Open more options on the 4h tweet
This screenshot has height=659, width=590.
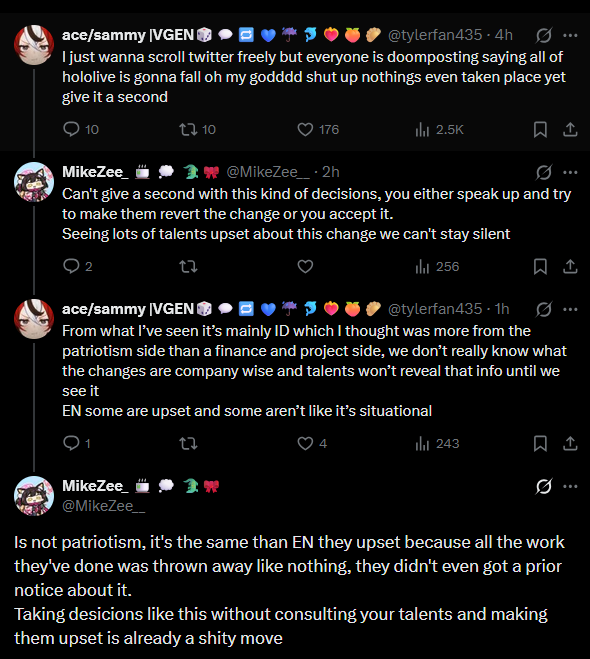[x=570, y=35]
